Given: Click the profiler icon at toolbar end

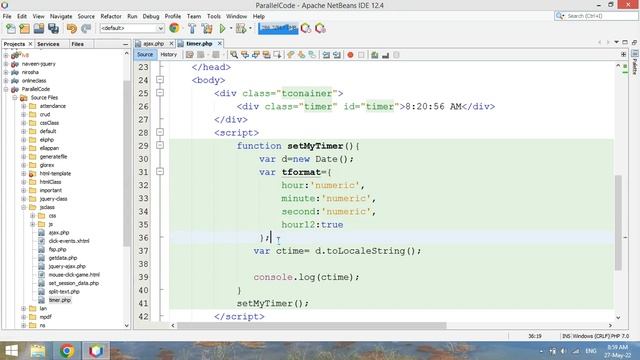Looking at the screenshot, I should (320, 28).
